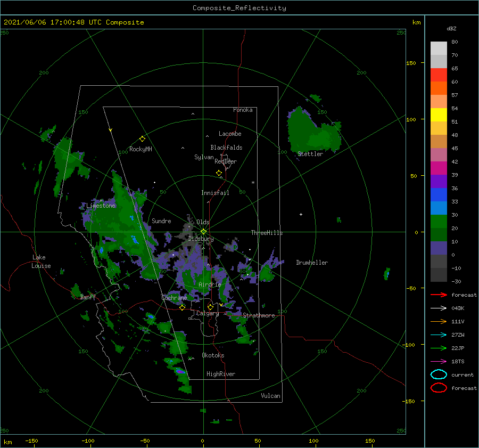Click the yellow radar-site diamond at Olds

coord(203,232)
